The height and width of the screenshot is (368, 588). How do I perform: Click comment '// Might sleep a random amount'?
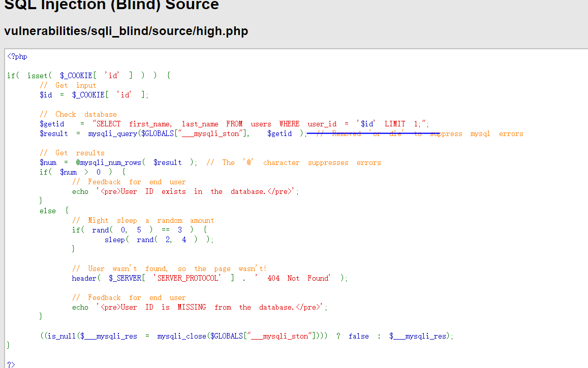point(143,220)
